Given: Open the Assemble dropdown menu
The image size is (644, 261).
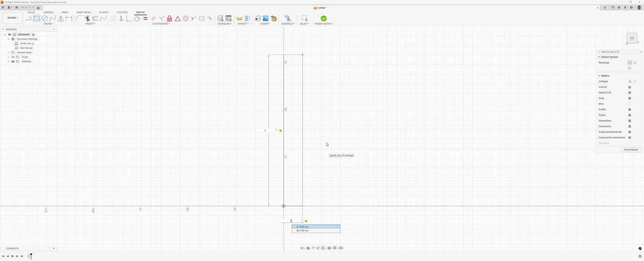Looking at the screenshot, I should tap(288, 24).
